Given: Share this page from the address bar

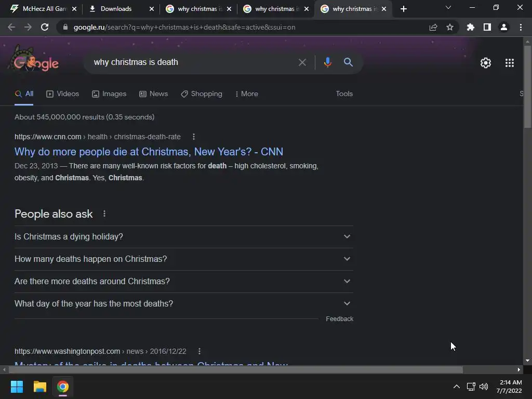Looking at the screenshot, I should 433,27.
